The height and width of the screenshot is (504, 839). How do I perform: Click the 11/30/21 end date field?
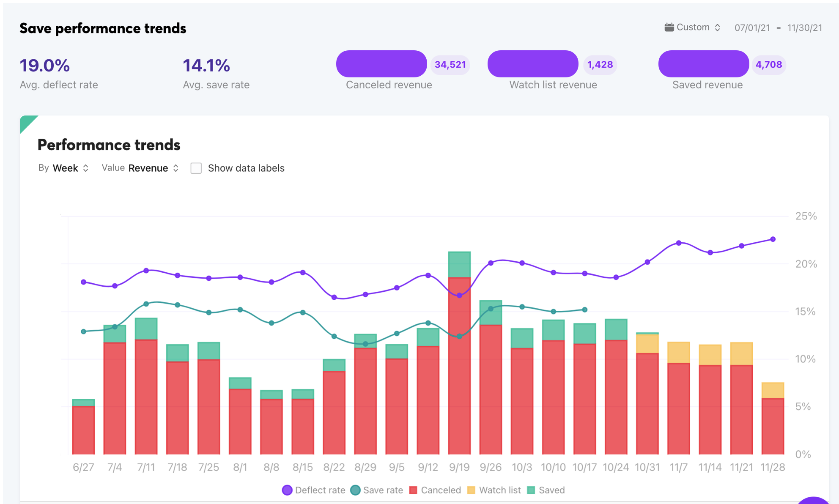(804, 28)
